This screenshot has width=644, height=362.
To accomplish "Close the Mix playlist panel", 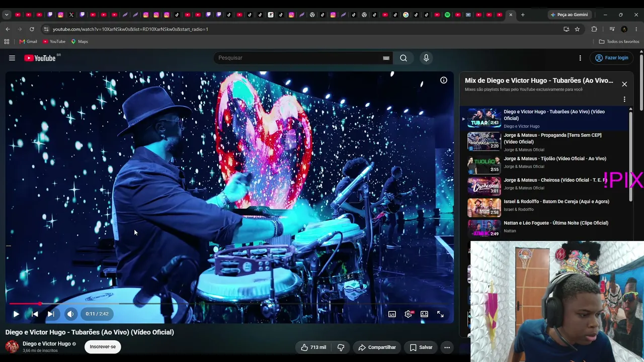I will [624, 84].
